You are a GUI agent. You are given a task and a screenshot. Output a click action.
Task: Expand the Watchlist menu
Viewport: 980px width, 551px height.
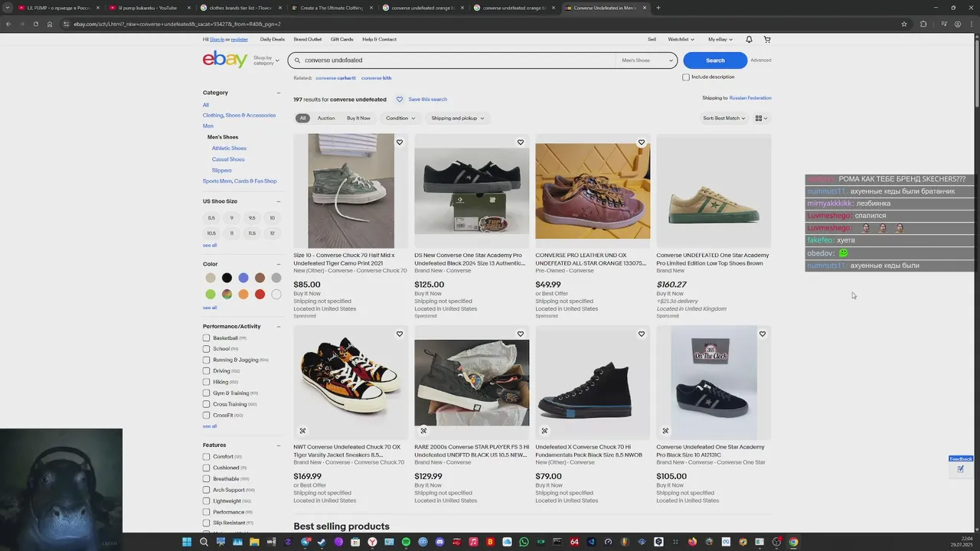(681, 39)
